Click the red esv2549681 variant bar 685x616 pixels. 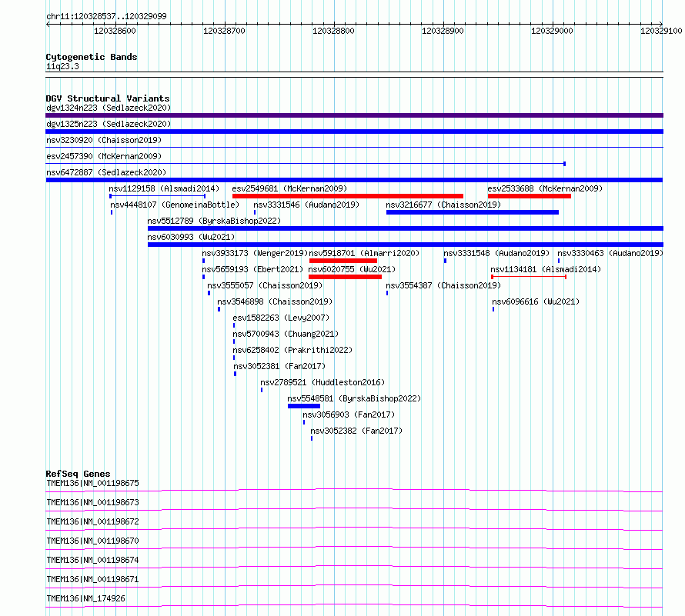(348, 196)
